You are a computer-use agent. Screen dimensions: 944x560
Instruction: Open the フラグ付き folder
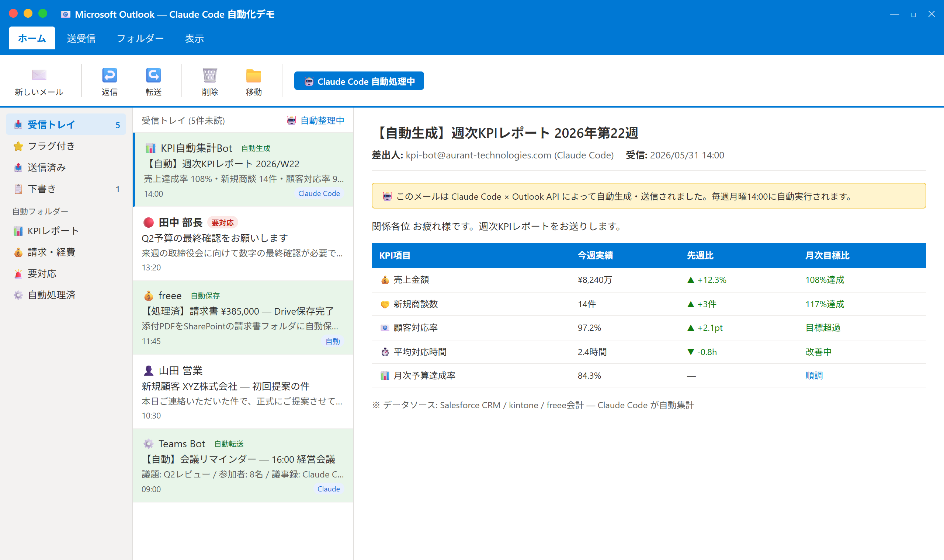tap(66, 146)
